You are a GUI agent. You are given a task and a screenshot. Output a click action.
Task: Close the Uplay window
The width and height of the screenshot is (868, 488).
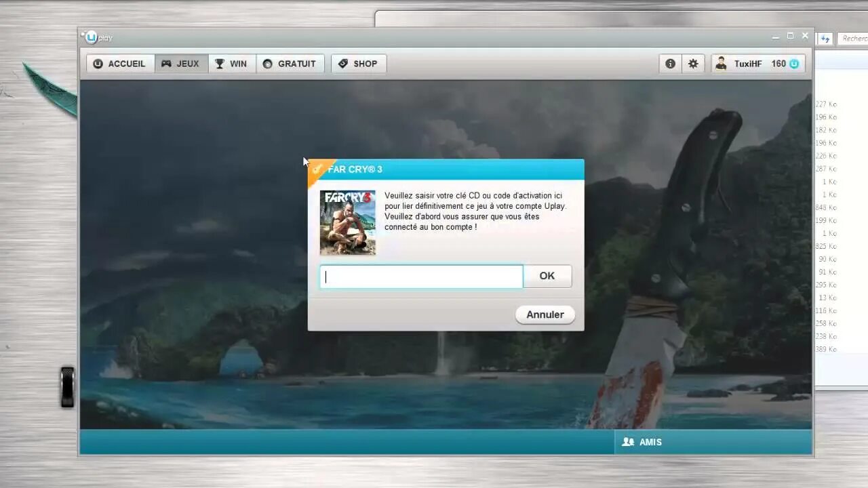pos(805,35)
